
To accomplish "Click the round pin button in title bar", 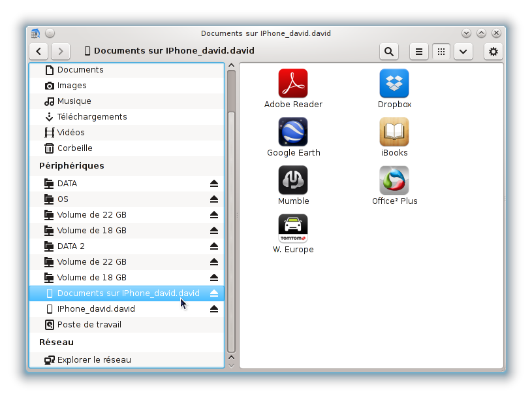I will point(50,33).
